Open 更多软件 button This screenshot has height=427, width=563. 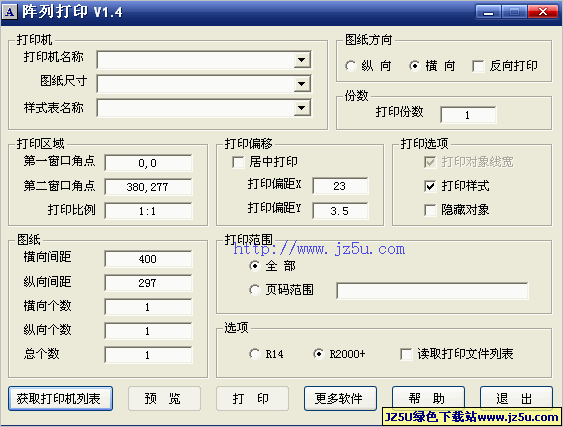click(340, 399)
